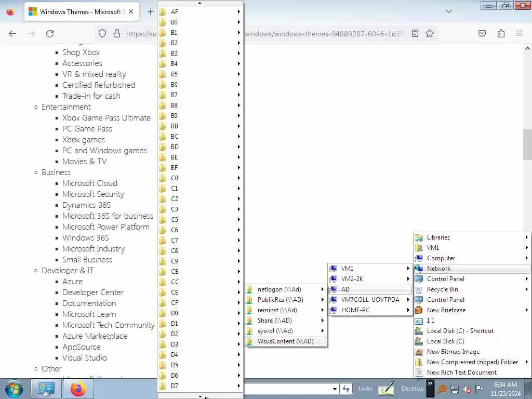Open the Xbox Game Pass Ultimate link

tap(106, 118)
